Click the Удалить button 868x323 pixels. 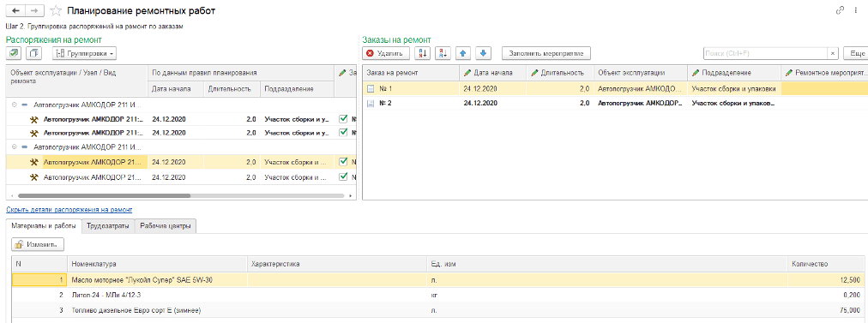[386, 53]
